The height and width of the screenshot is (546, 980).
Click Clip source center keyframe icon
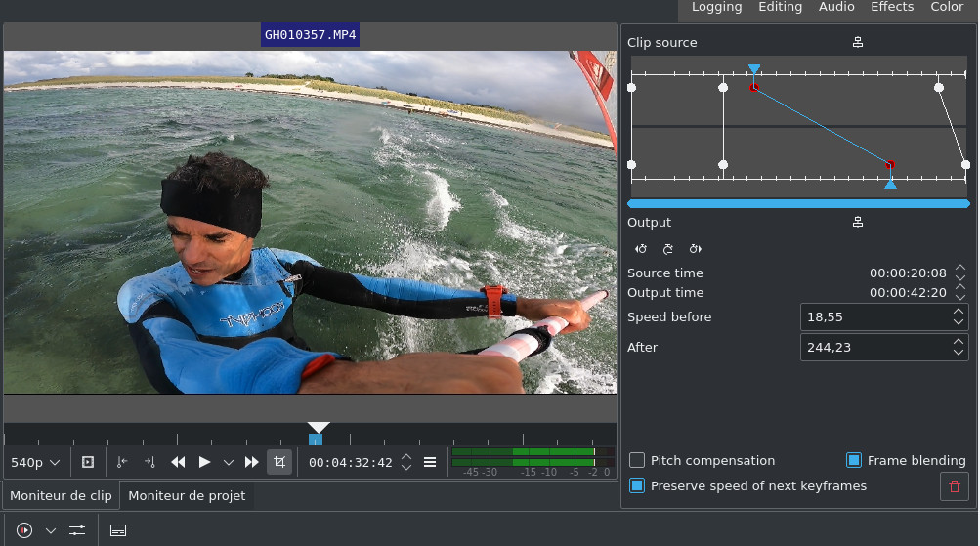(858, 42)
